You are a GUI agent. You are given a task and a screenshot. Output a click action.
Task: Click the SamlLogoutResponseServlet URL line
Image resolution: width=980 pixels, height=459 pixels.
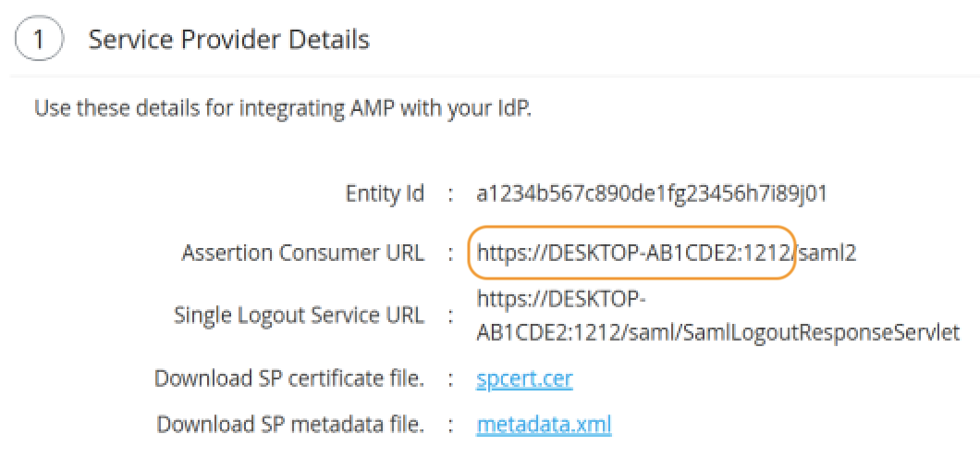click(x=717, y=330)
